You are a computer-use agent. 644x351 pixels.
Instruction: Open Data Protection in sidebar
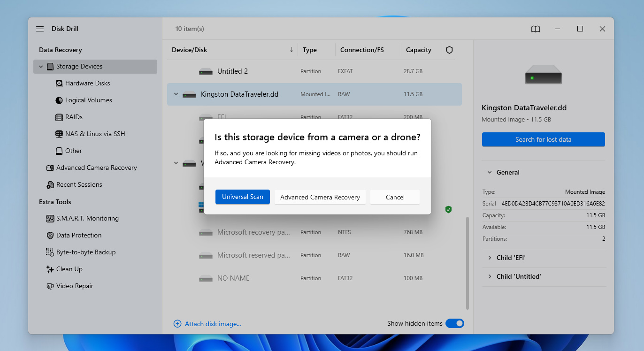point(78,235)
